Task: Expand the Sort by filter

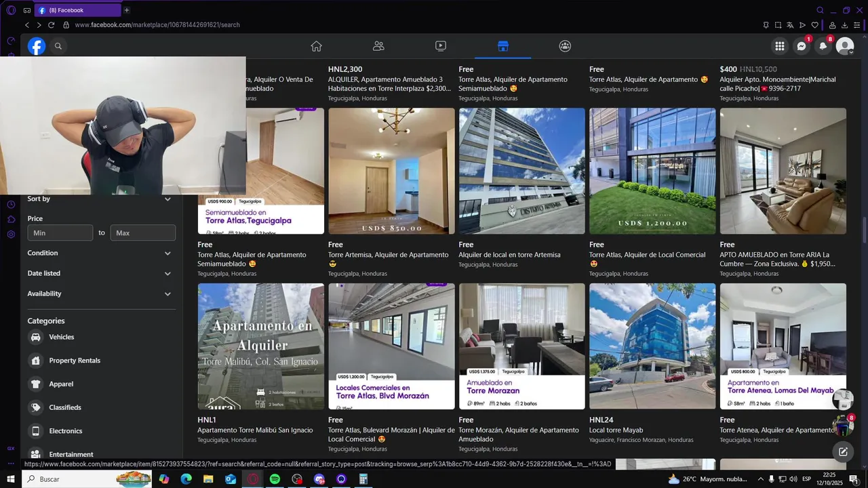Action: 101,199
